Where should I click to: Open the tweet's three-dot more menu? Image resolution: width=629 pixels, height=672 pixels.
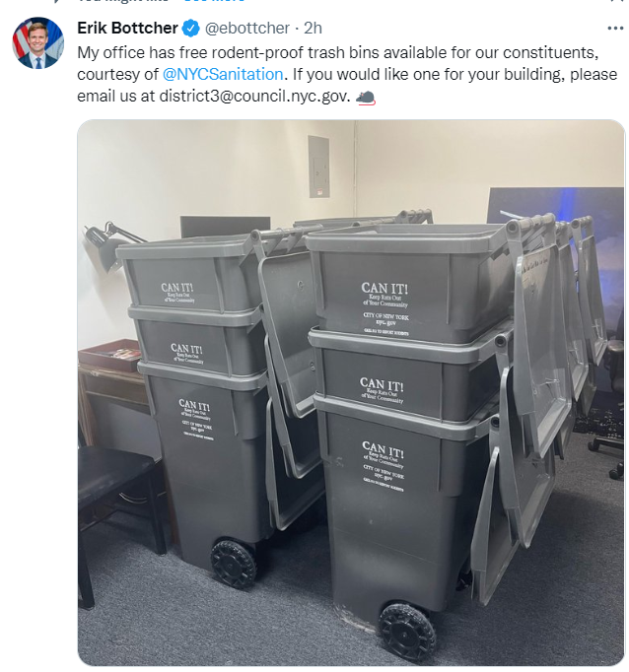[615, 29]
